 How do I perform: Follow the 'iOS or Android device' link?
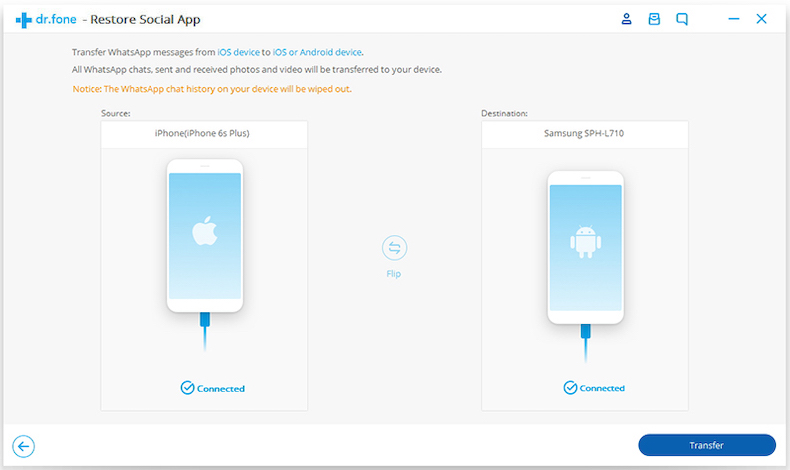point(317,52)
